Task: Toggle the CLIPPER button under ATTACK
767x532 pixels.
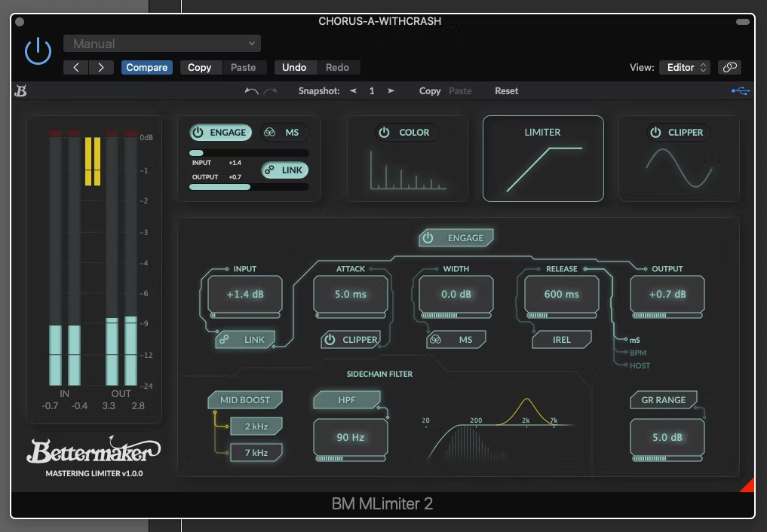Action: (x=351, y=340)
